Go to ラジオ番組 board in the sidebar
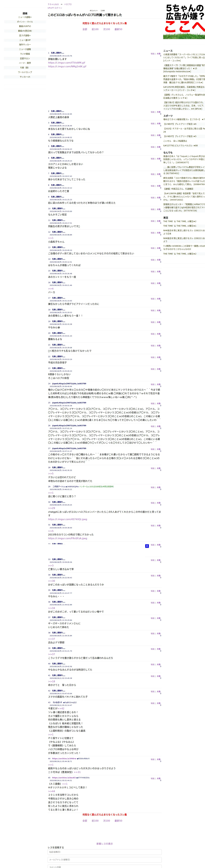The image size is (205, 868). click(25, 54)
